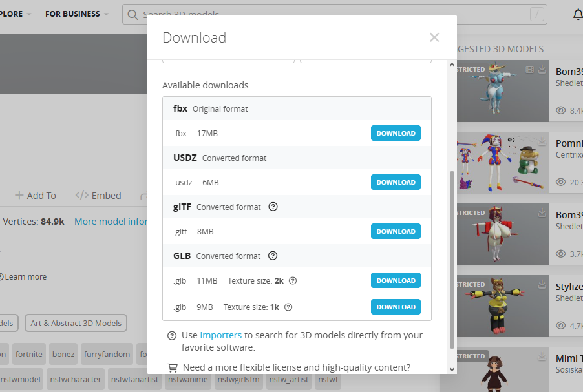Click the bonez tag
The image size is (583, 392).
pyautogui.click(x=63, y=355)
